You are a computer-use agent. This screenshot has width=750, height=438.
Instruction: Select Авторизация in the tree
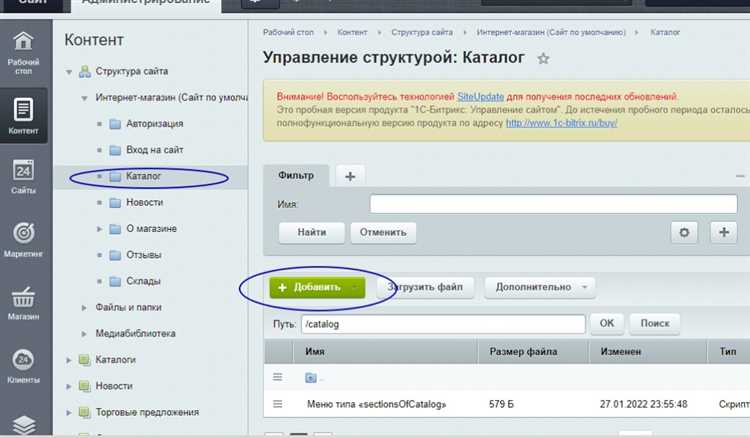(154, 124)
